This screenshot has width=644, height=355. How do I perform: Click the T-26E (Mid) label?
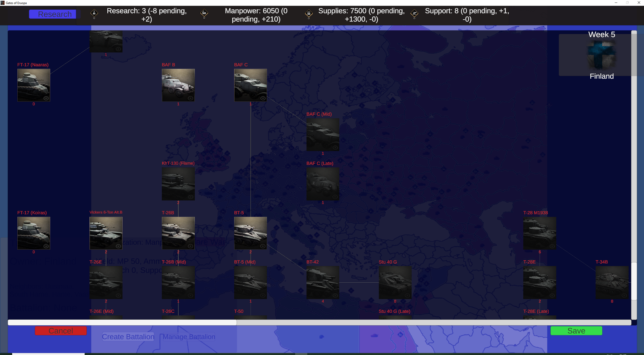coord(102,311)
